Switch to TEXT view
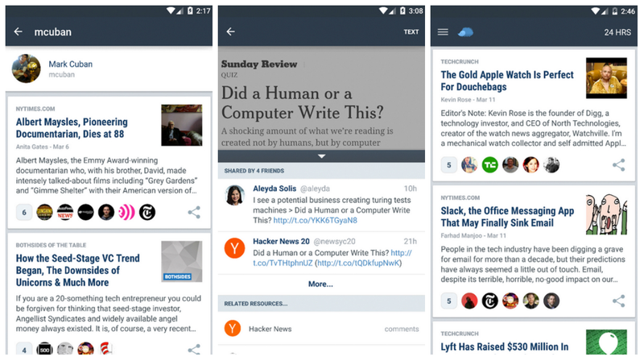644x361 pixels. [x=411, y=32]
